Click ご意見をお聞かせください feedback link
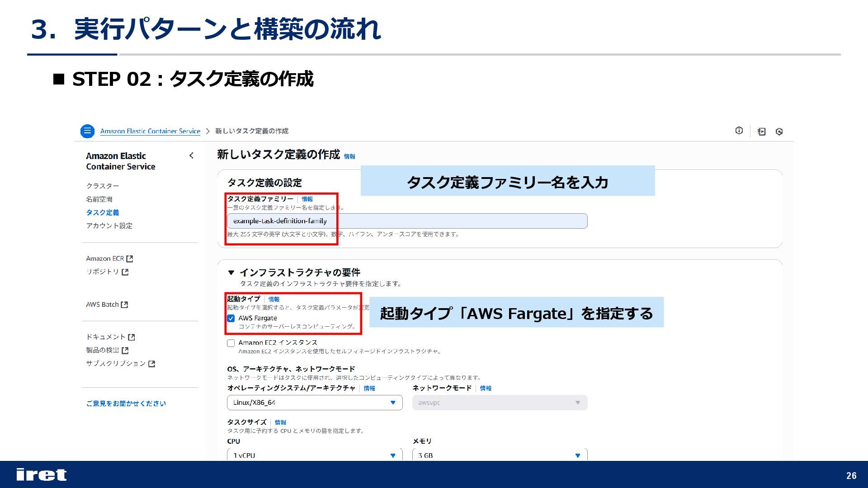868x488 pixels. coord(126,404)
